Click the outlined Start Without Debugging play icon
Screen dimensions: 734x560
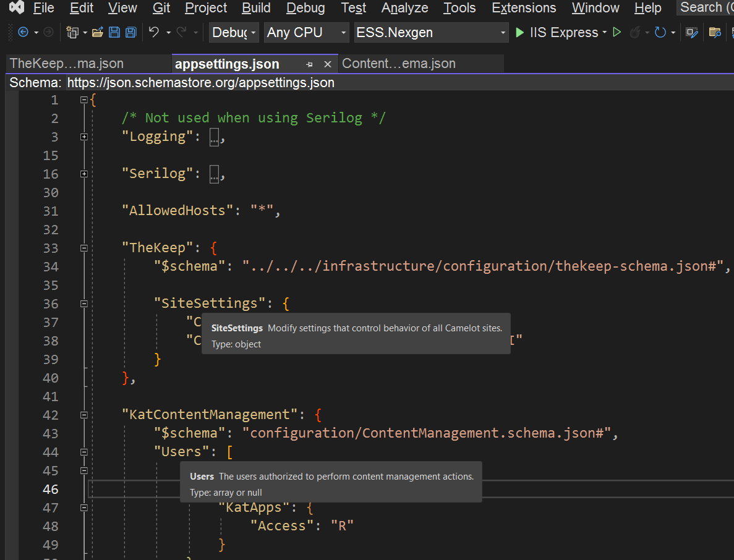pos(617,32)
